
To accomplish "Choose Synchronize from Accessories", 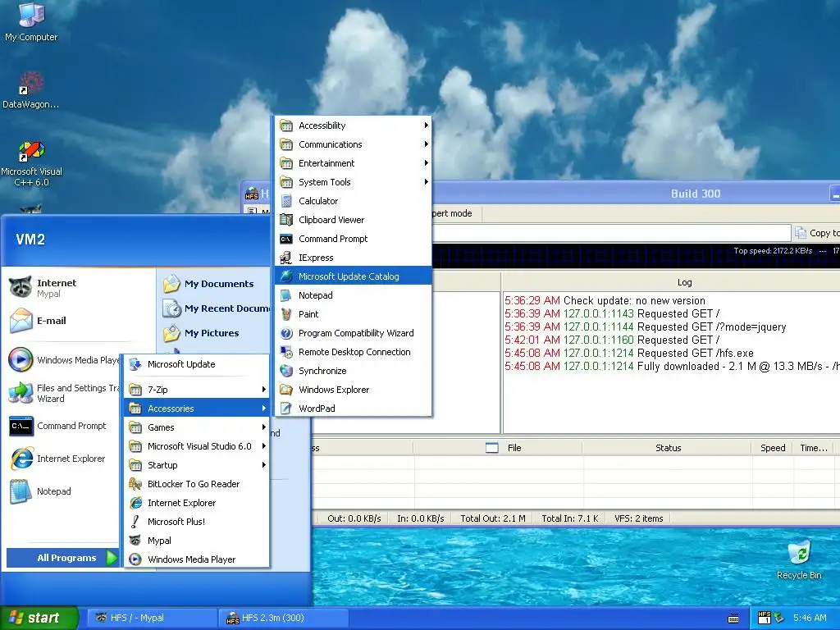I will coord(354,371).
